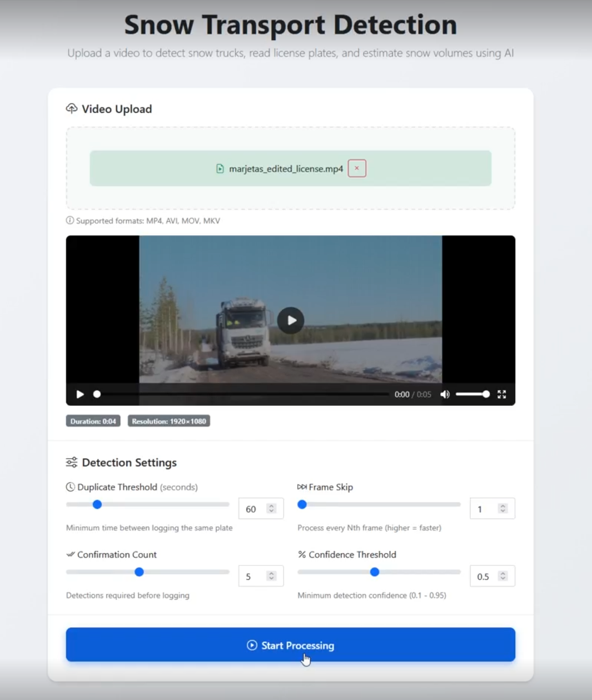
Task: Toggle fullscreen mode on the video player
Action: [501, 394]
